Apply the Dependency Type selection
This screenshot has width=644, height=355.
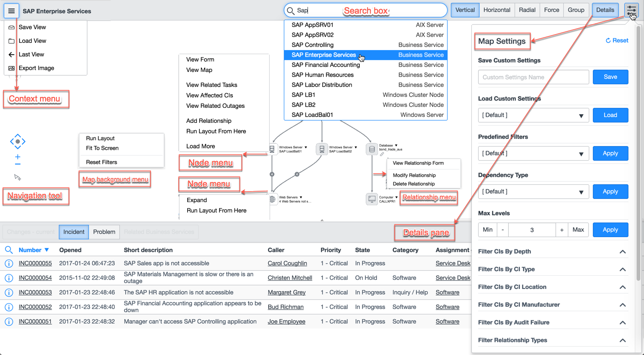610,192
